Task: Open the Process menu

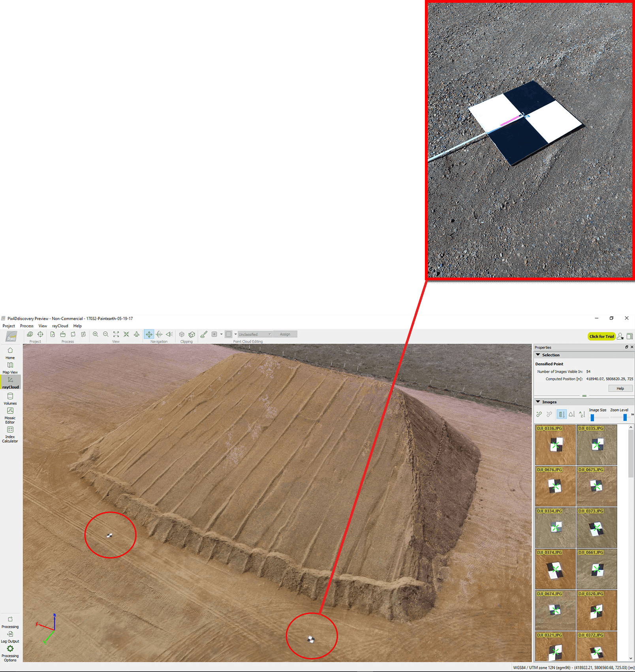Action: click(x=27, y=326)
